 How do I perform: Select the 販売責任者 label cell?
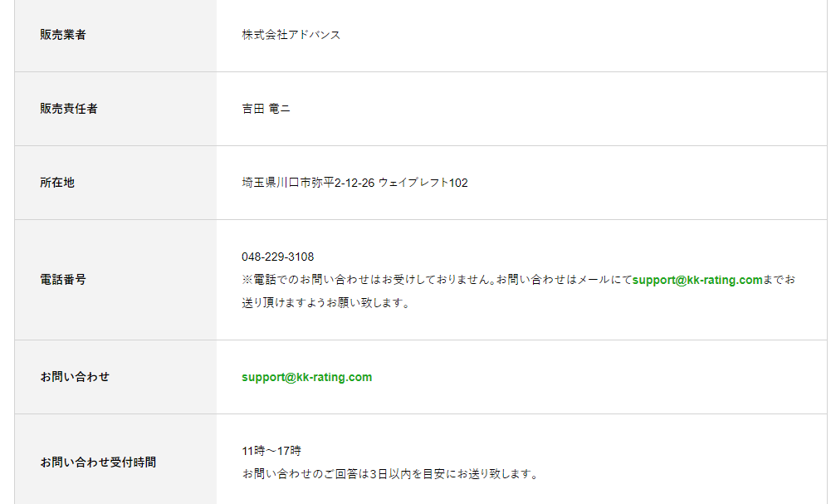tap(115, 109)
